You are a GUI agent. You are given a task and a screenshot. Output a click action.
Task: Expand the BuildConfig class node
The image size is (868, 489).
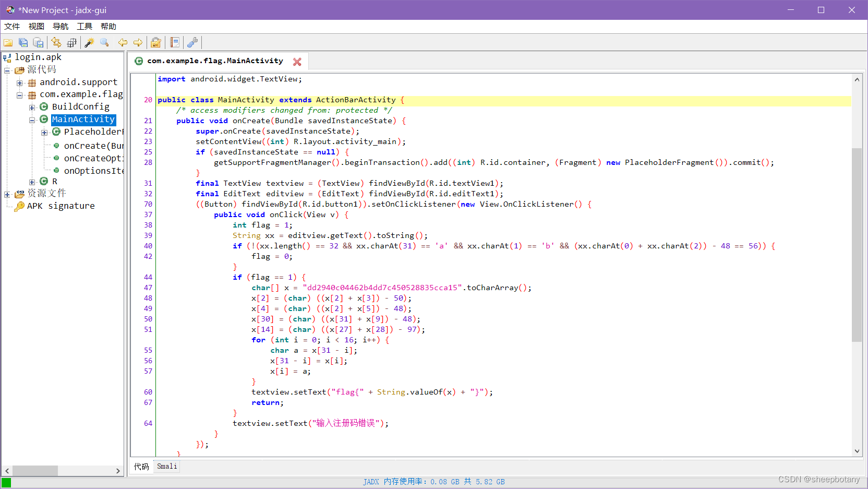click(32, 108)
